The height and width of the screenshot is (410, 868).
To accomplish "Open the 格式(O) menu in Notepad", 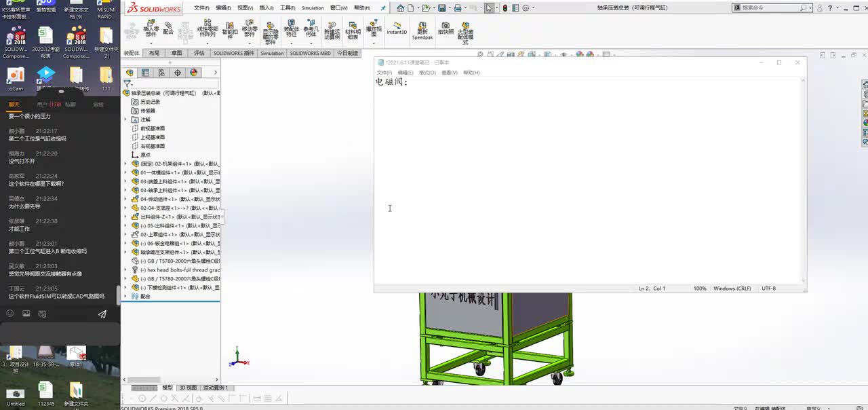I will click(x=427, y=73).
